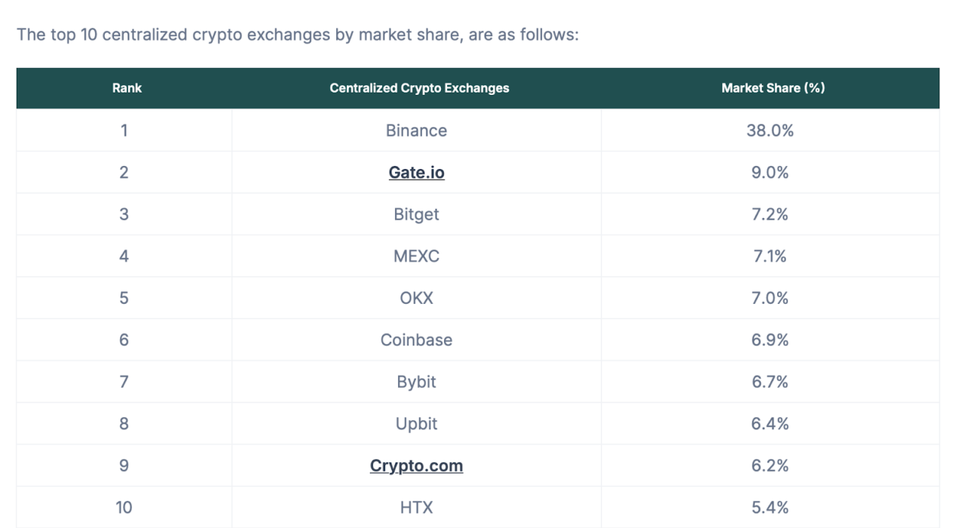Click the Rank column header
This screenshot has width=980, height=528.
[127, 88]
